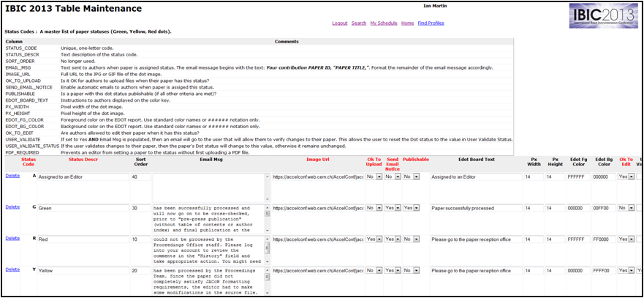Delete the Assigned to an Editor row
The height and width of the screenshot is (298, 644).
[12, 175]
